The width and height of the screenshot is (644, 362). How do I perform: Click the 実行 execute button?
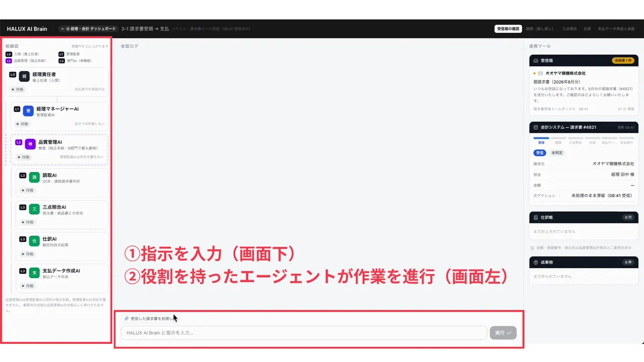point(503,333)
